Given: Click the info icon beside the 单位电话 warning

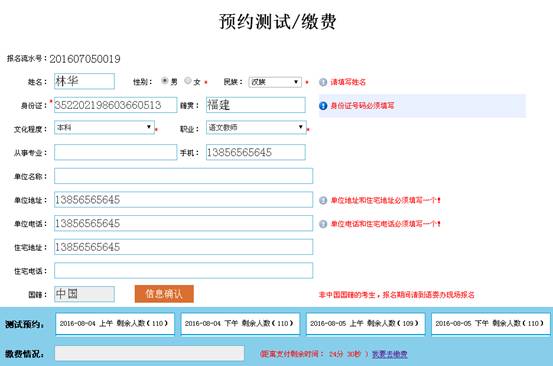Looking at the screenshot, I should pyautogui.click(x=323, y=224).
